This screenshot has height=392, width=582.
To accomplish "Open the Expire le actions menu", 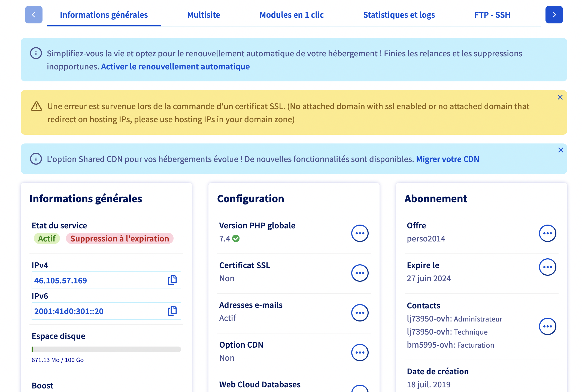I will coord(547,267).
